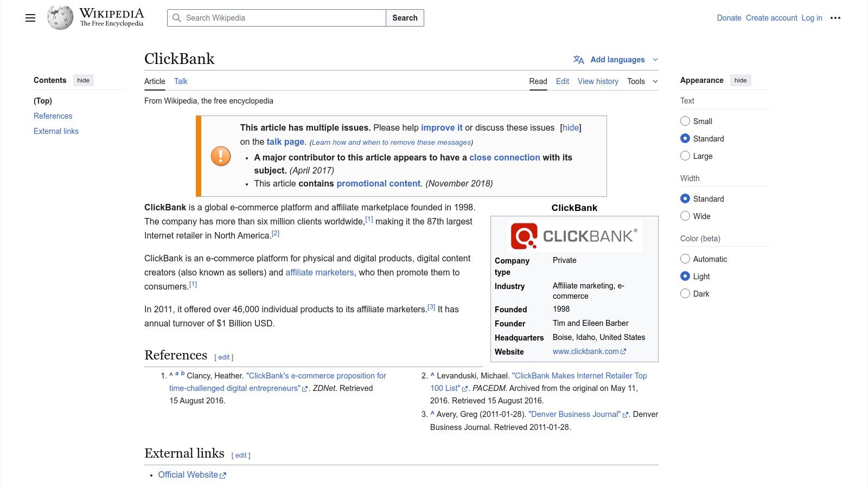Open the 'close connection' link
The width and height of the screenshot is (868, 488).
tap(505, 157)
